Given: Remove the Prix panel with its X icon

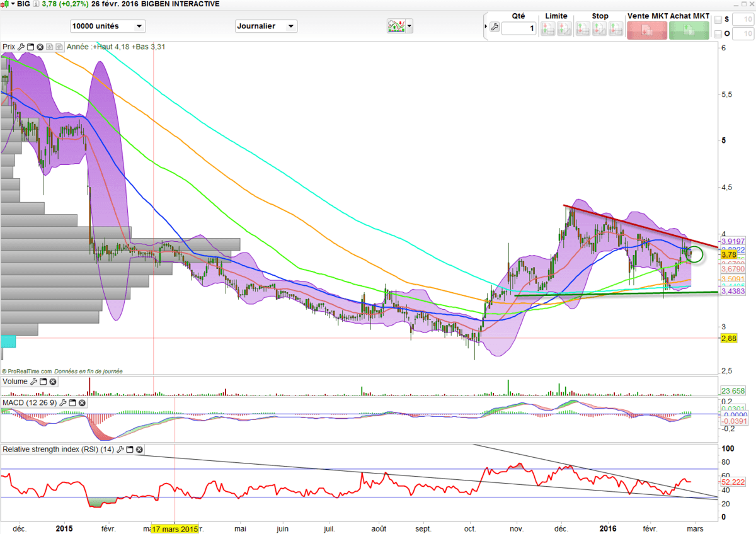Looking at the screenshot, I should point(40,47).
